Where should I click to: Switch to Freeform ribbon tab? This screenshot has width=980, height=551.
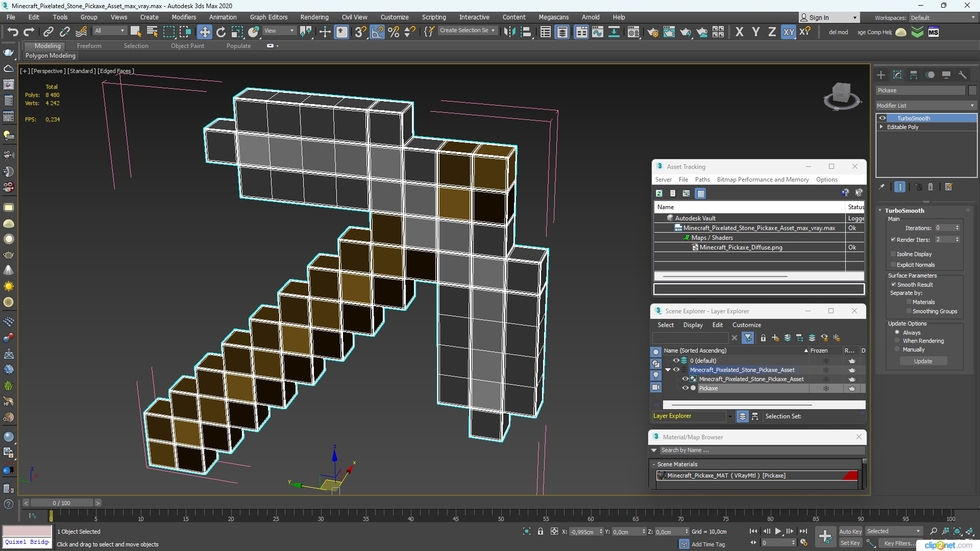pyautogui.click(x=89, y=46)
